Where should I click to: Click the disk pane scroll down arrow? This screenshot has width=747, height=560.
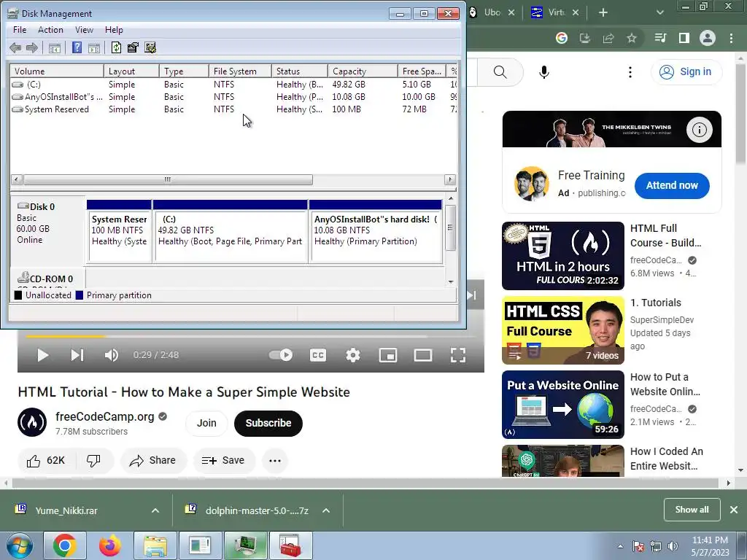coord(451,282)
